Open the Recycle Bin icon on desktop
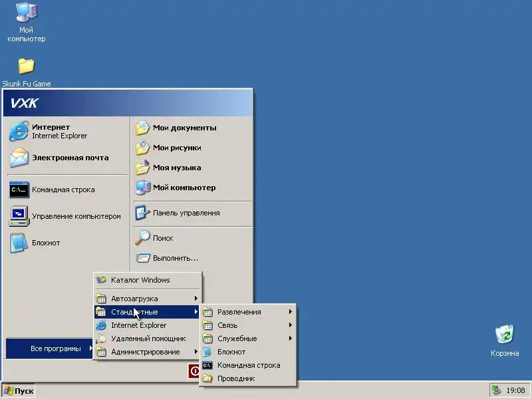 [505, 334]
